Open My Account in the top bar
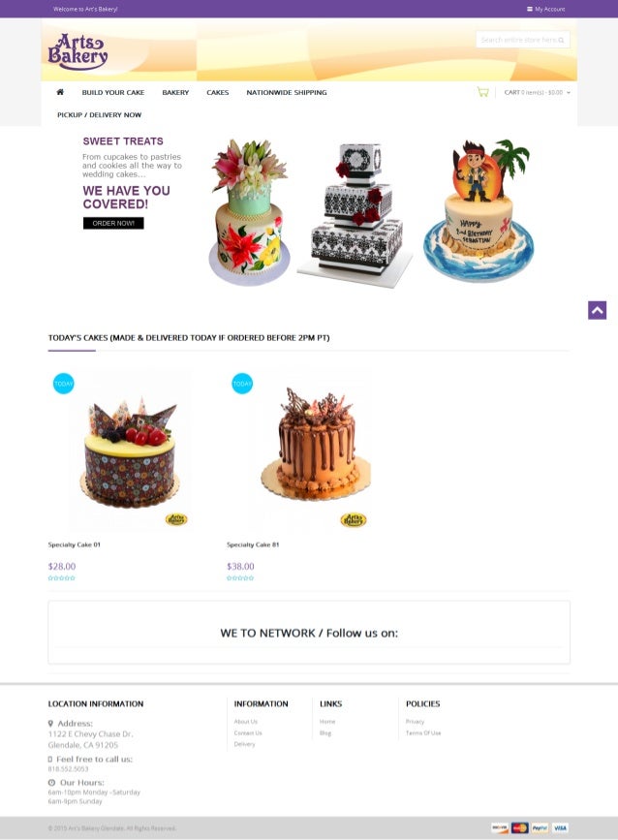Screen dimensions: 618x840 click(x=545, y=9)
